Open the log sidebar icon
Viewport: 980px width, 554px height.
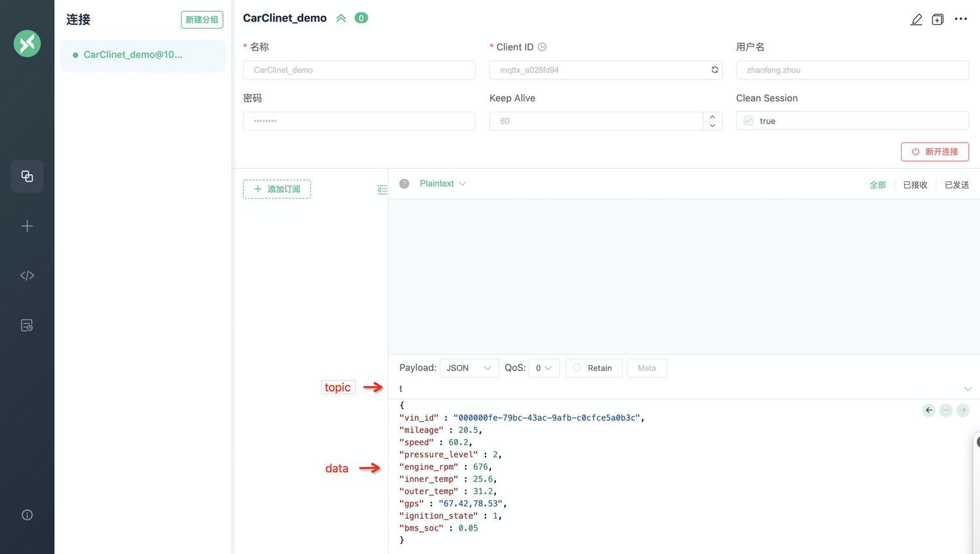(x=27, y=325)
